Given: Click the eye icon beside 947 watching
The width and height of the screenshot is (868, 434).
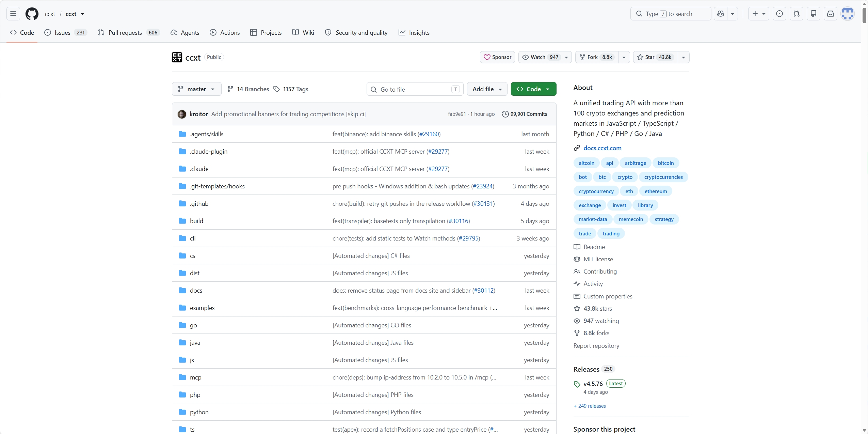Looking at the screenshot, I should (577, 321).
